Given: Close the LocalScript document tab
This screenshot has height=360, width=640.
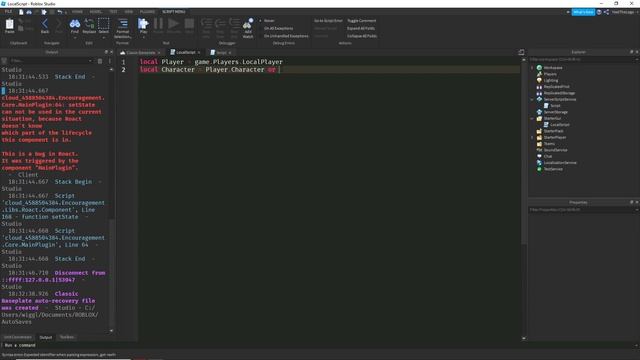Looking at the screenshot, I should pos(199,52).
